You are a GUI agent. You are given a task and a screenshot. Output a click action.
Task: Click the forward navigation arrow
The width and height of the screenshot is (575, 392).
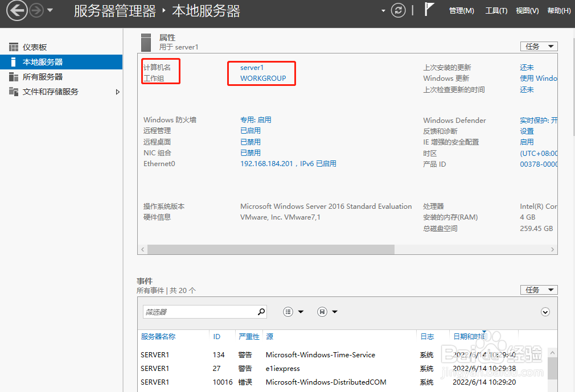pyautogui.click(x=36, y=10)
